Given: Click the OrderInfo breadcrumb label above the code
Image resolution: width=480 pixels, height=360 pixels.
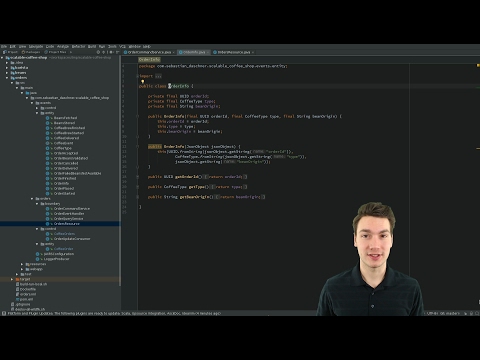Looking at the screenshot, I should click(x=149, y=59).
